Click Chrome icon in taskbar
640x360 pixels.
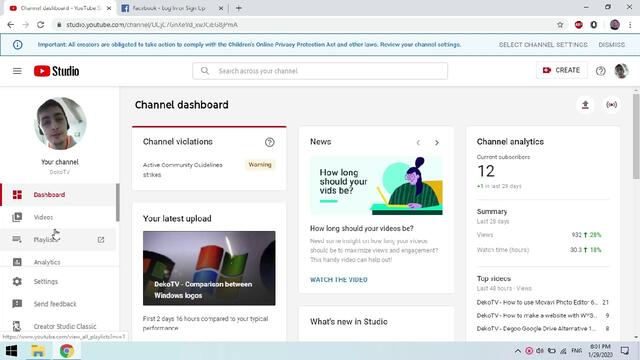click(x=67, y=351)
